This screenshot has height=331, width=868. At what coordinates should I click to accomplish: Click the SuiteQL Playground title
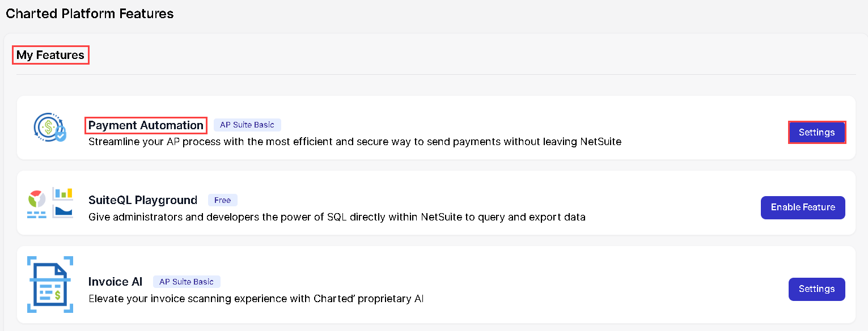tap(143, 200)
